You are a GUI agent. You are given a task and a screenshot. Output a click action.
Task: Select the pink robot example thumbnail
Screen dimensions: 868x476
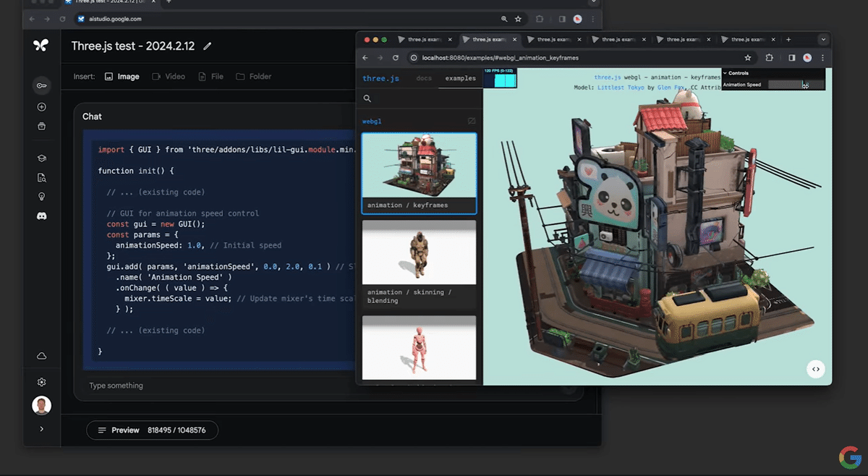pyautogui.click(x=420, y=348)
